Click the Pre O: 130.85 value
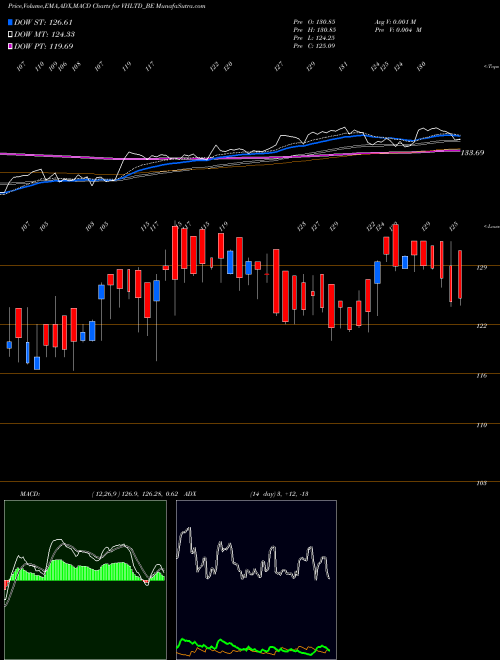 tap(314, 22)
